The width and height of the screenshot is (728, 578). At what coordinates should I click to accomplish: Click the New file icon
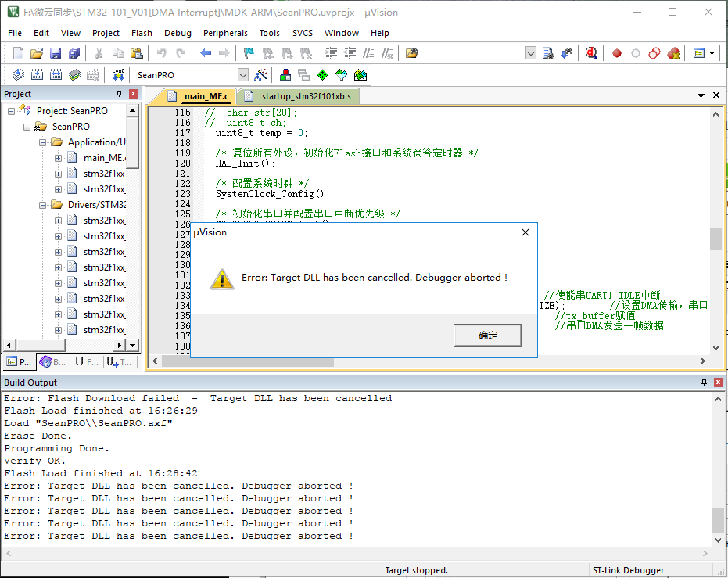coord(18,53)
